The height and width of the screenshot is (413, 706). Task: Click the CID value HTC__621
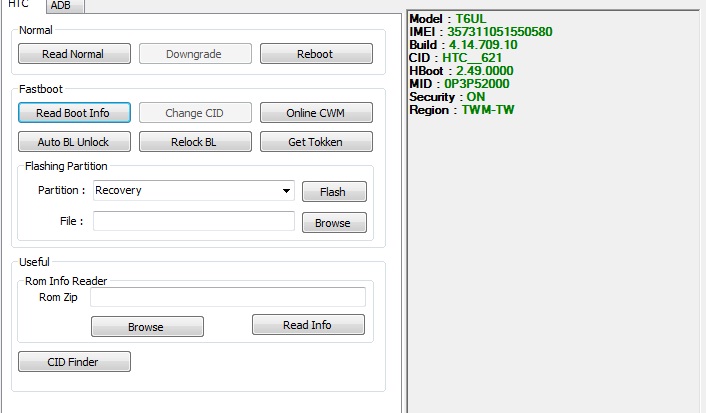point(471,58)
